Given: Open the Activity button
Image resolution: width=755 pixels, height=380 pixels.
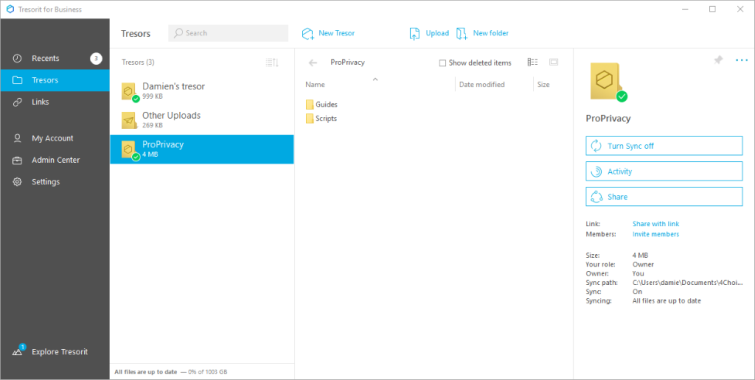Looking at the screenshot, I should (x=664, y=171).
